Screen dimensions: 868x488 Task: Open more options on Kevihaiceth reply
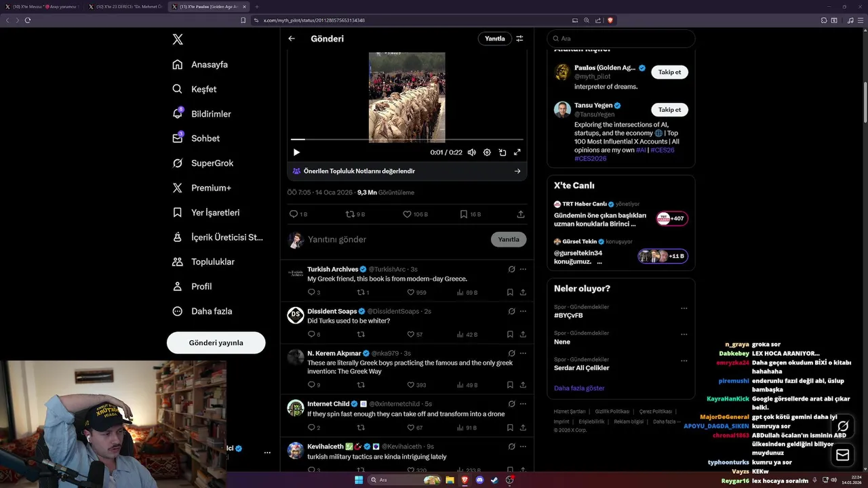pos(523,447)
